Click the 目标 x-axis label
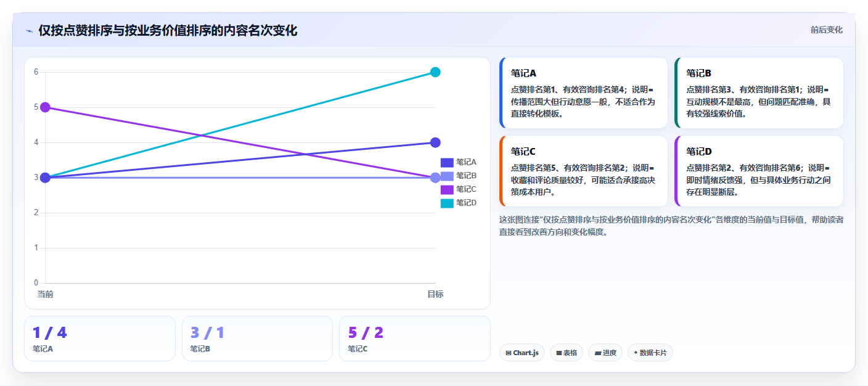This screenshot has height=386, width=868. tap(435, 294)
